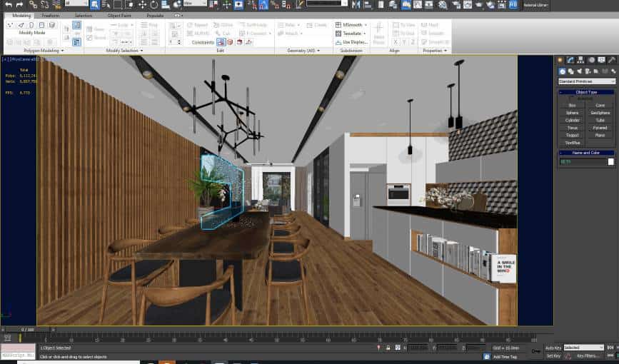Viewport: 619px width, 364px height.
Task: Switch to the Object Paint ribbon tab
Action: point(119,16)
